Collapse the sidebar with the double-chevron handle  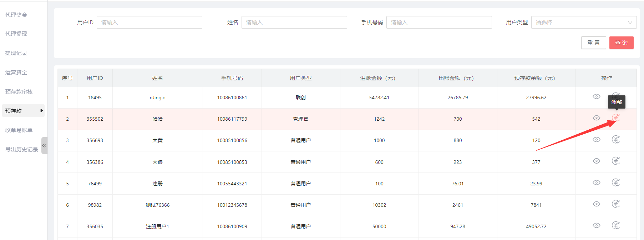pos(44,145)
